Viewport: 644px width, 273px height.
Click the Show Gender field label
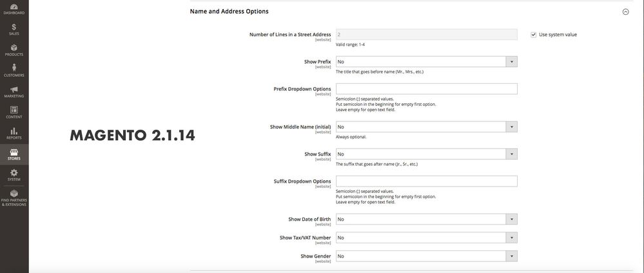(315, 256)
